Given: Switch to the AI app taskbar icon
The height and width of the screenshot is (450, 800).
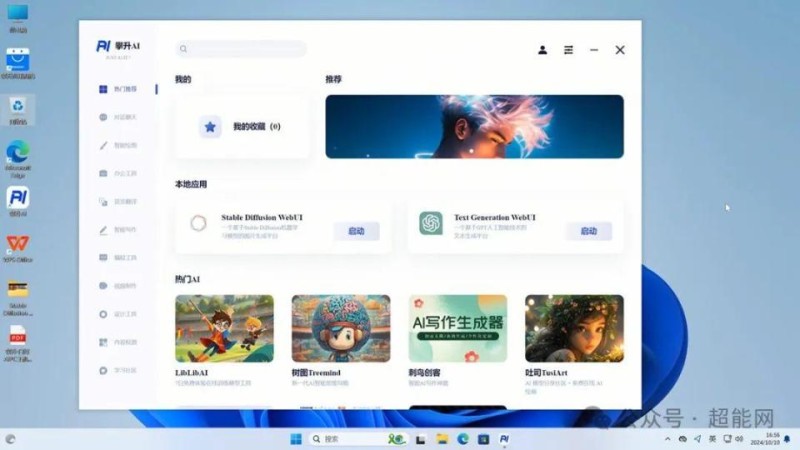Looking at the screenshot, I should tap(504, 439).
